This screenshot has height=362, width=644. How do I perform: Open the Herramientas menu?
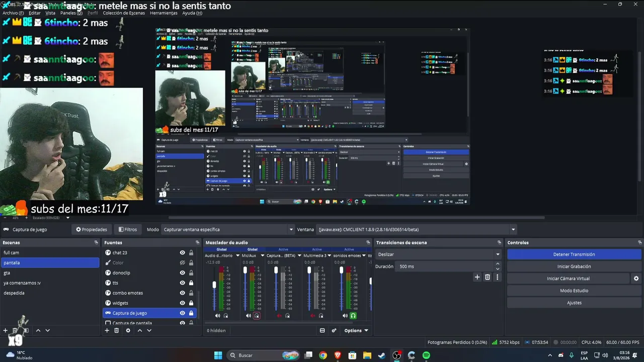coord(164,13)
